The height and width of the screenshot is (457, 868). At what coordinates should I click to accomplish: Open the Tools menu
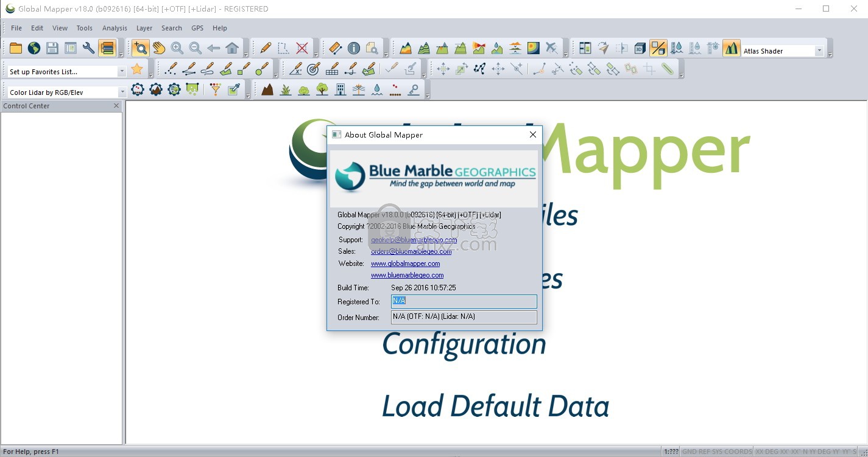85,28
